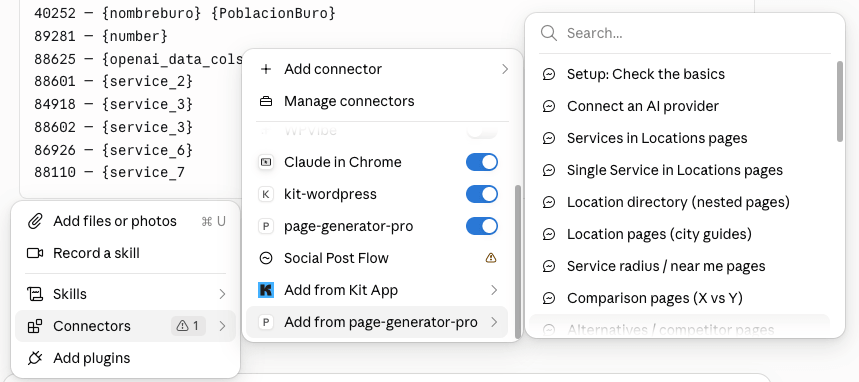Expand Add from page-generator-pro chevron
This screenshot has width=859, height=382.
pyautogui.click(x=494, y=322)
